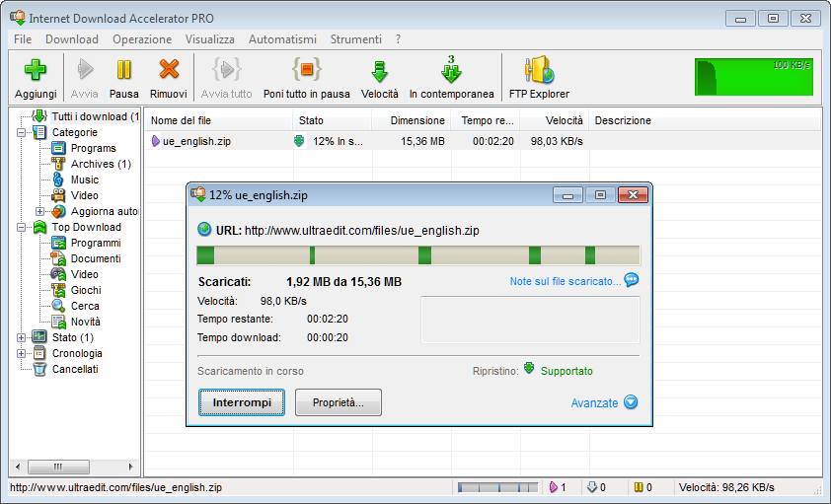
Task: Open the Automatismi menu
Action: pyautogui.click(x=282, y=39)
